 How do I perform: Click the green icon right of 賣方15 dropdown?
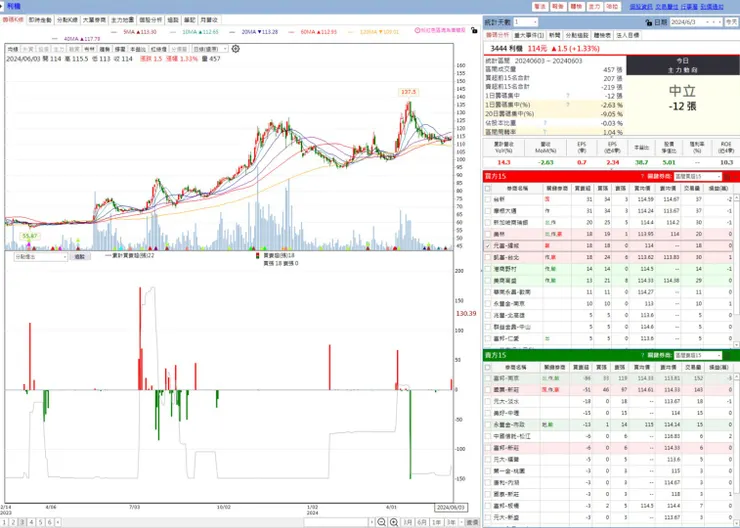click(x=727, y=355)
